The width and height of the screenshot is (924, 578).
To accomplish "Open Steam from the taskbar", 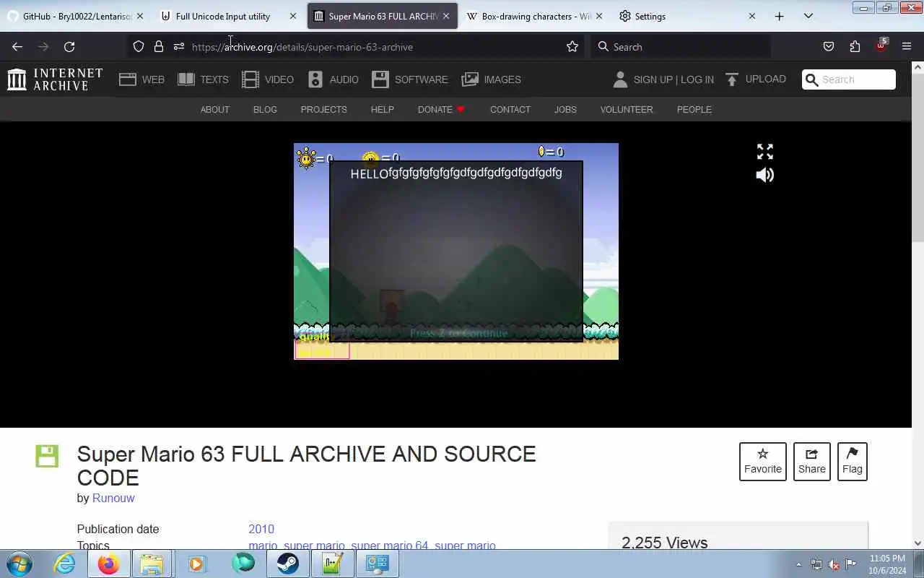I will point(288,564).
